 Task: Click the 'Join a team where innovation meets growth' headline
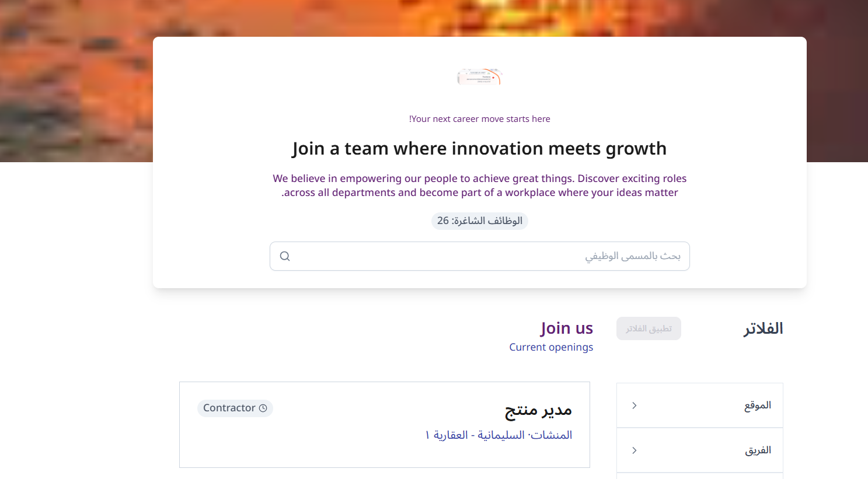pyautogui.click(x=479, y=149)
